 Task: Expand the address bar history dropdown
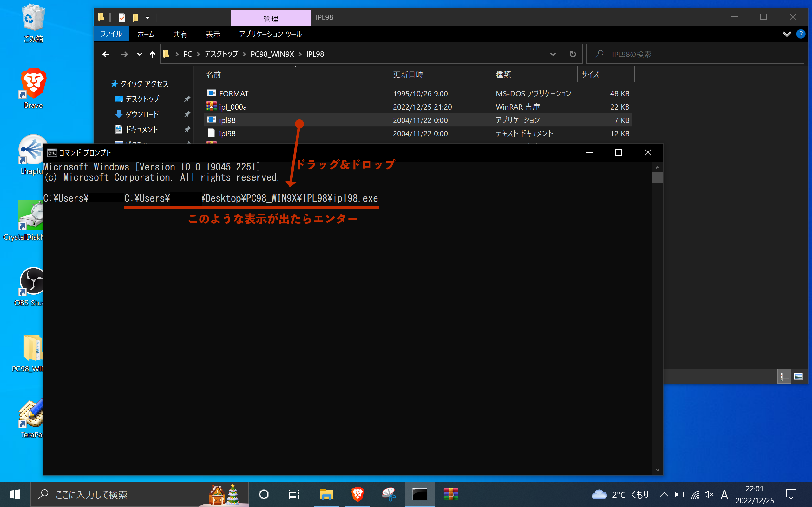point(553,54)
